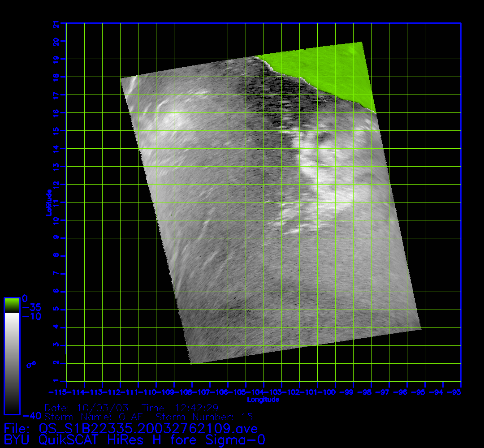
Task: Click the Storm Name OLAF text
Action: (x=96, y=417)
